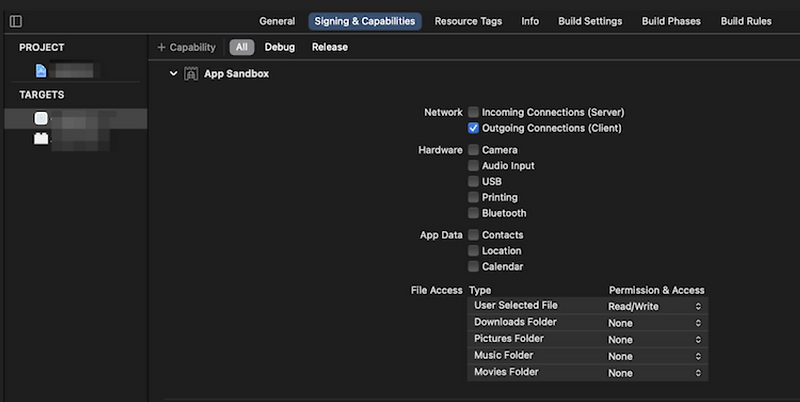Select the second target extension icon
This screenshot has height=402, width=800.
tap(41, 139)
